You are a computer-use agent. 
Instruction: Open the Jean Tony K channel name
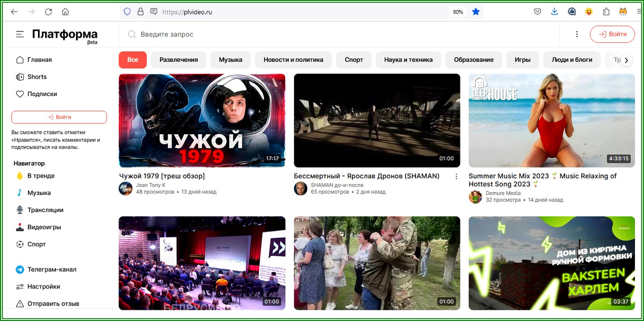(151, 185)
